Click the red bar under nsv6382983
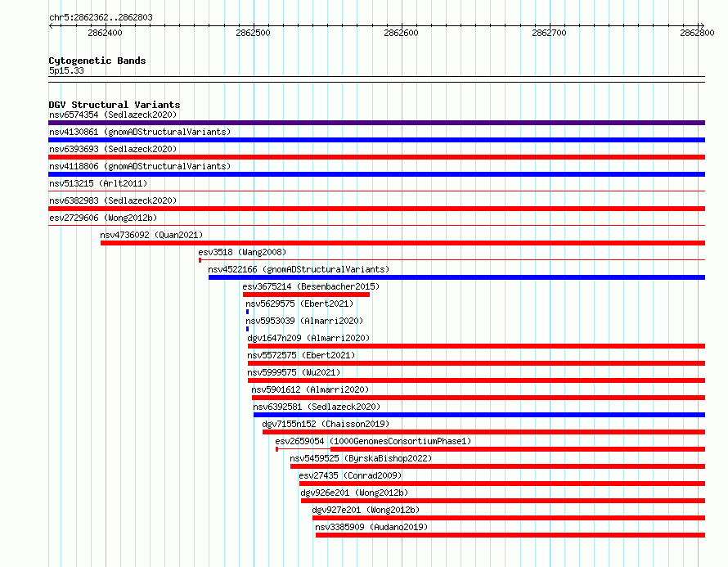The height and width of the screenshot is (567, 728). pos(376,209)
